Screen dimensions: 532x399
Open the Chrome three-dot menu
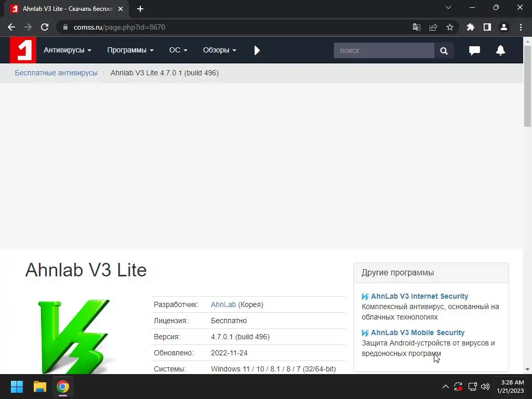click(521, 27)
